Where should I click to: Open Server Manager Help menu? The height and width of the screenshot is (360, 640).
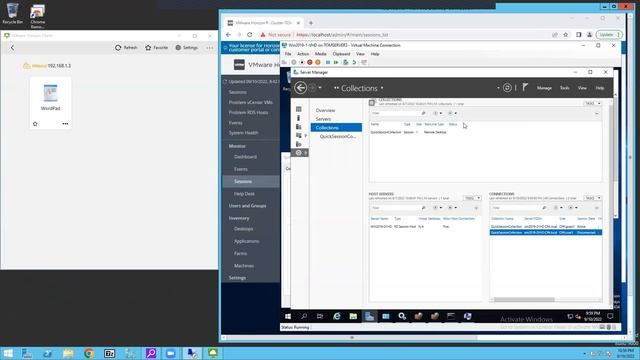tap(600, 88)
